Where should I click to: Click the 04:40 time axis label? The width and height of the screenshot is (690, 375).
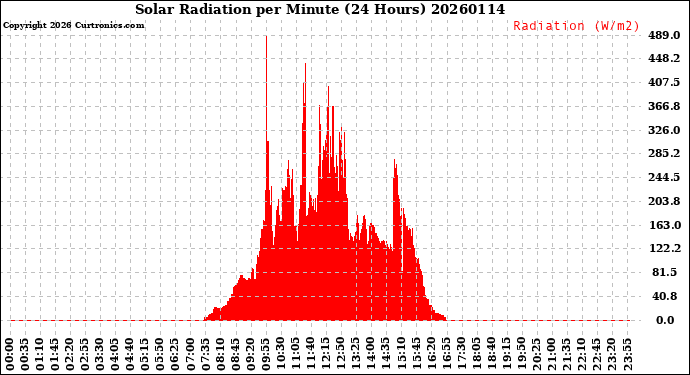click(130, 354)
